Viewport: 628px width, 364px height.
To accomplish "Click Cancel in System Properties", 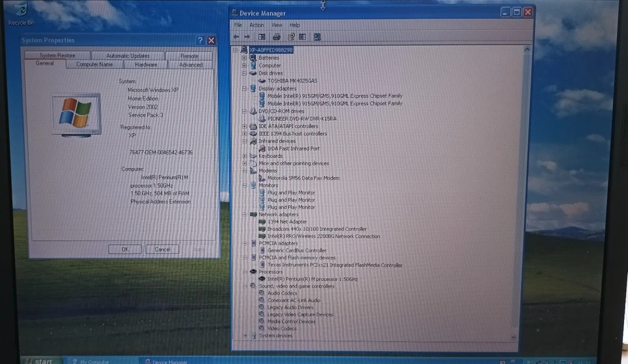I will (x=162, y=249).
